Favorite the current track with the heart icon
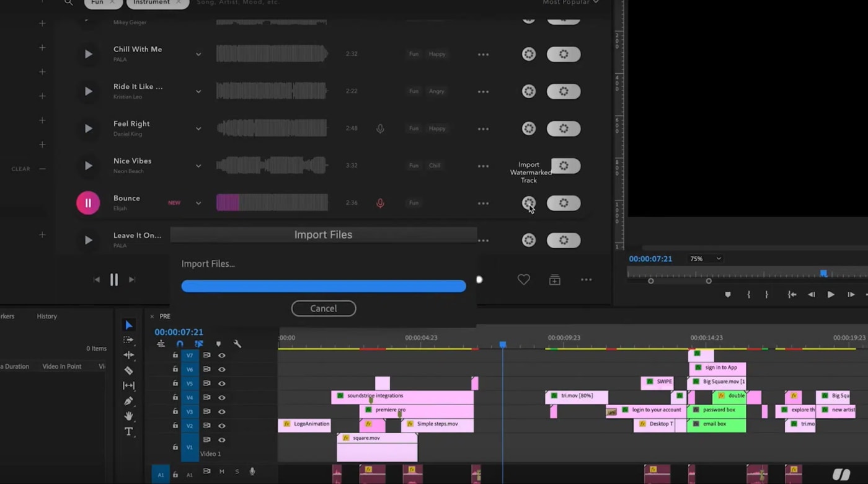This screenshot has width=868, height=484. click(523, 279)
